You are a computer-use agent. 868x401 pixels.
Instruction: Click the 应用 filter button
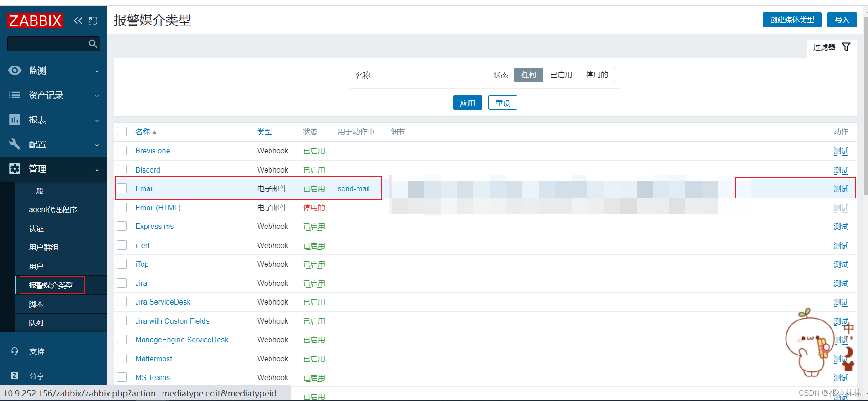[467, 102]
